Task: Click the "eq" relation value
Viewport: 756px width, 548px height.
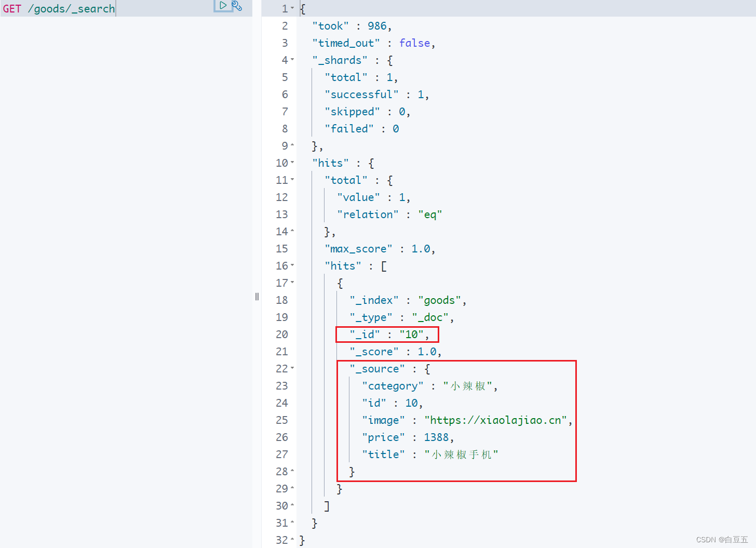Action: pos(430,215)
